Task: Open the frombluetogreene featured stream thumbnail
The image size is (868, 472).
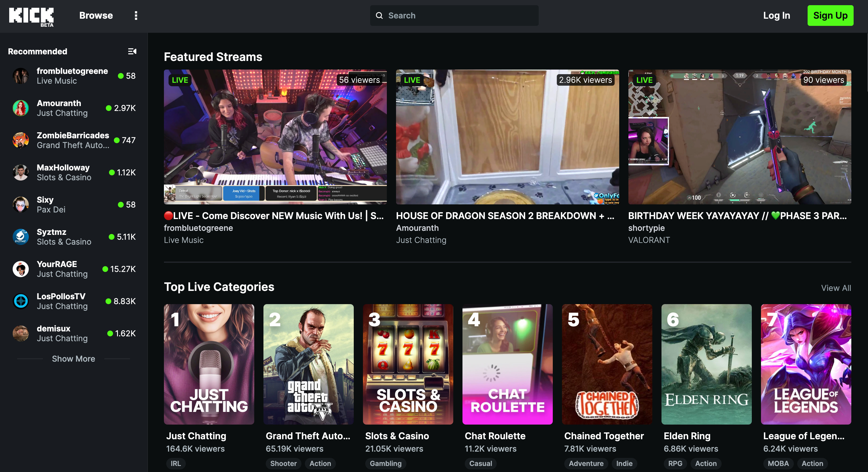Action: (x=275, y=137)
